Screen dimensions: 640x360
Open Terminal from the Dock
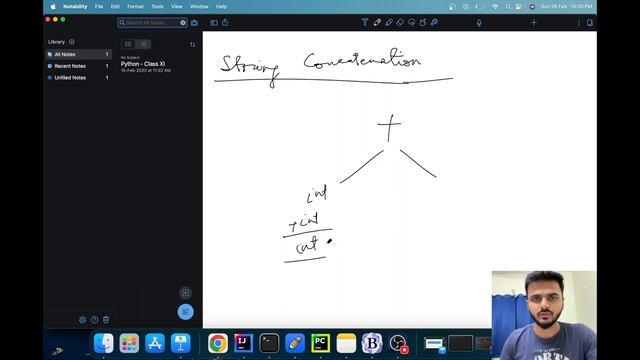pos(269,343)
